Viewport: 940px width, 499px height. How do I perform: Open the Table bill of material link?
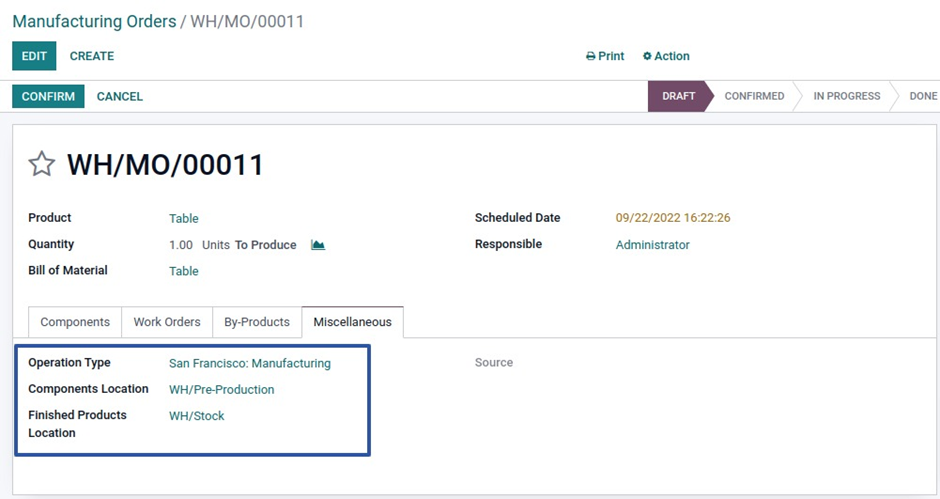pos(184,271)
